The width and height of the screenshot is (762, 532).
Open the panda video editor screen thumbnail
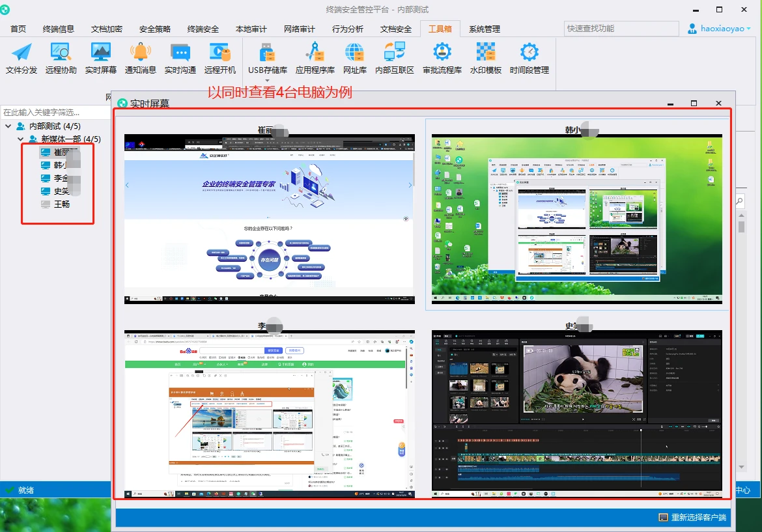pyautogui.click(x=577, y=414)
